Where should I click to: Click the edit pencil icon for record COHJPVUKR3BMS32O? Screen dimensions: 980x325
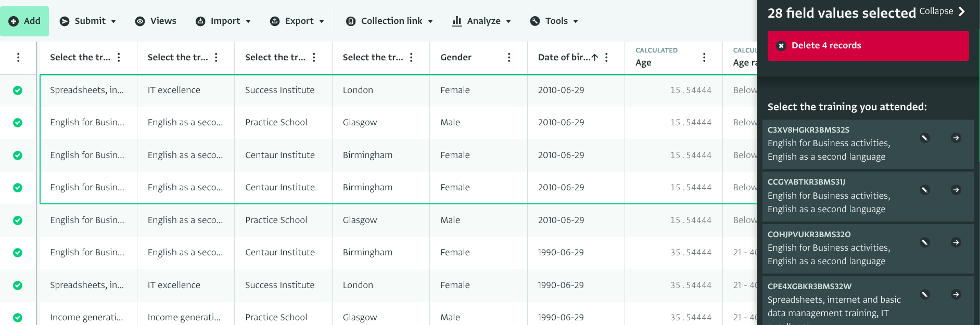pyautogui.click(x=924, y=242)
